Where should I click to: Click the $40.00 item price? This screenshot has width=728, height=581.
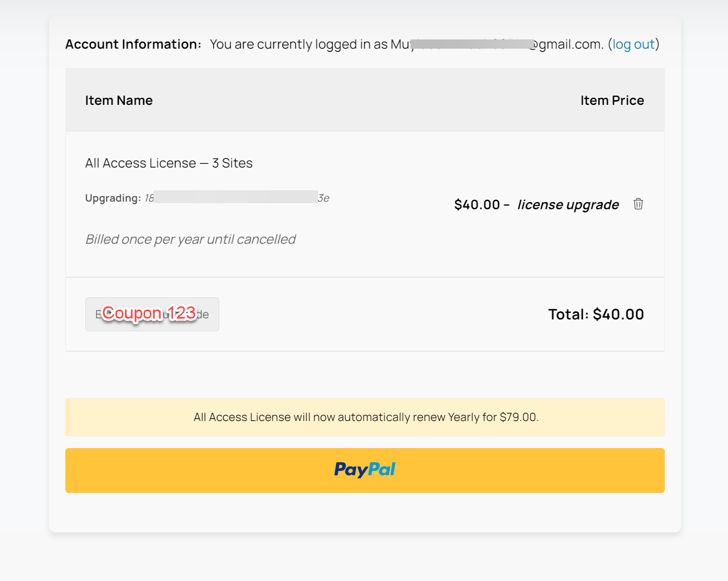coord(477,205)
